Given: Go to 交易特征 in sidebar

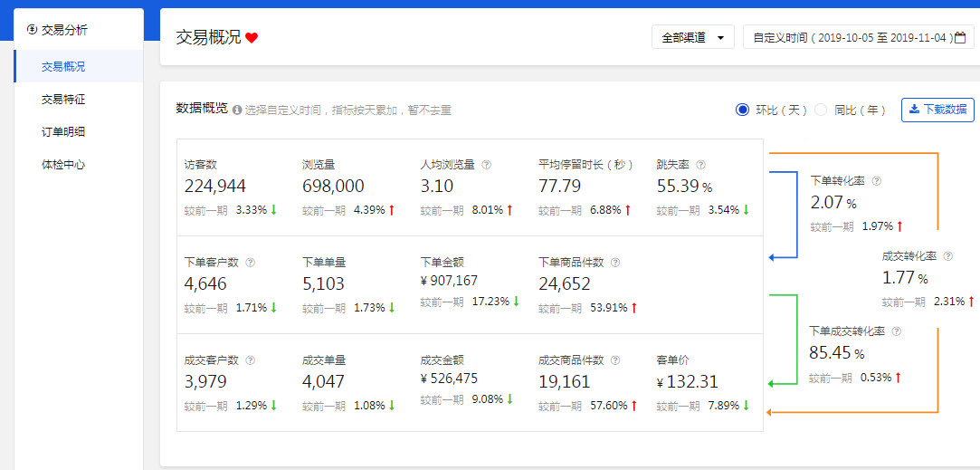Looking at the screenshot, I should coord(63,100).
